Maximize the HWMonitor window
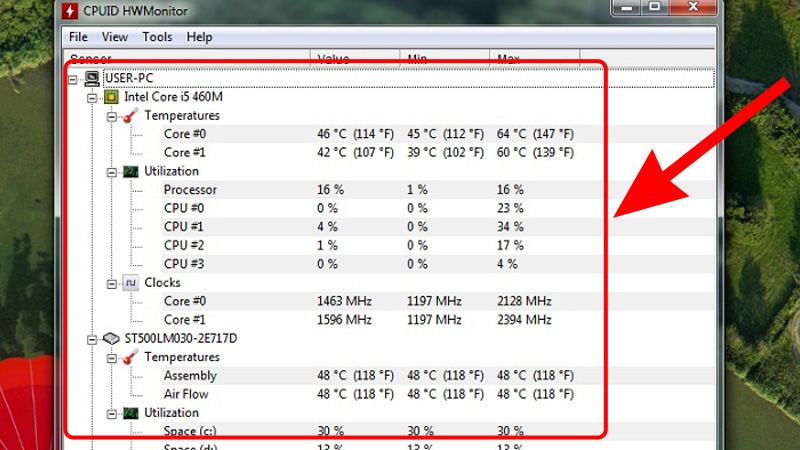Screen dimensions: 800x450 (x=655, y=7)
